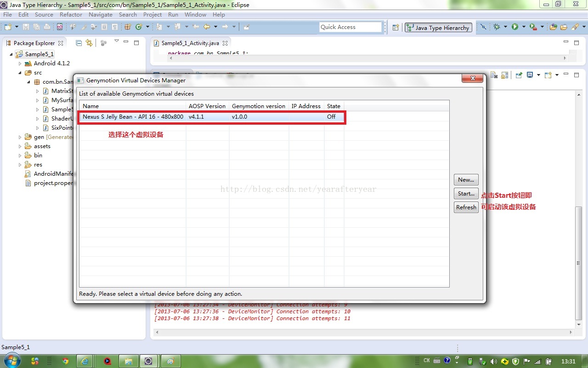Open the Project menu
The image size is (588, 368).
153,15
